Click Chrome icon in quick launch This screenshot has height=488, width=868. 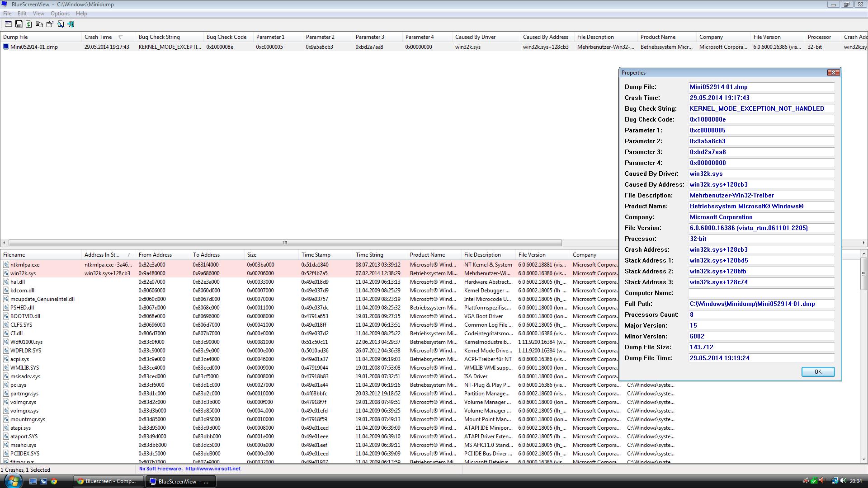pyautogui.click(x=54, y=481)
